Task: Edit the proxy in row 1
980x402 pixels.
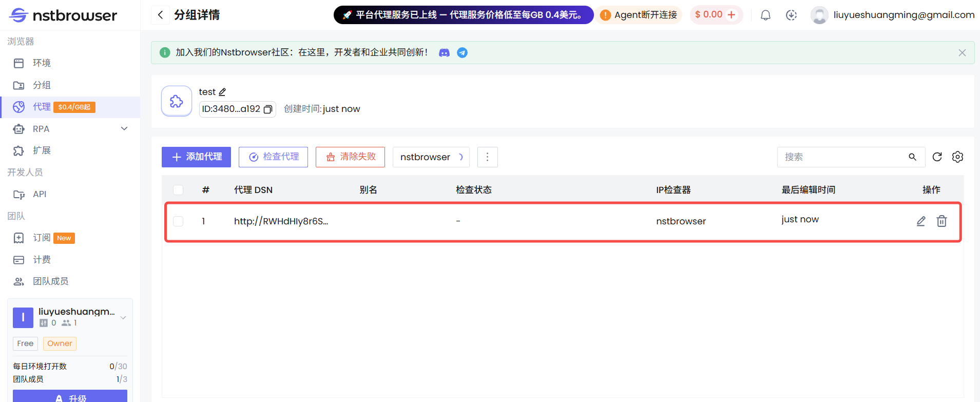Action: (x=921, y=221)
